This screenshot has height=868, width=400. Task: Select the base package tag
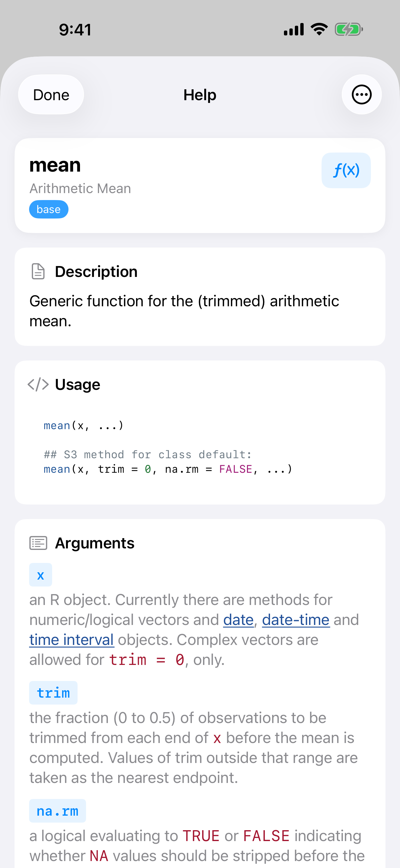point(48,209)
